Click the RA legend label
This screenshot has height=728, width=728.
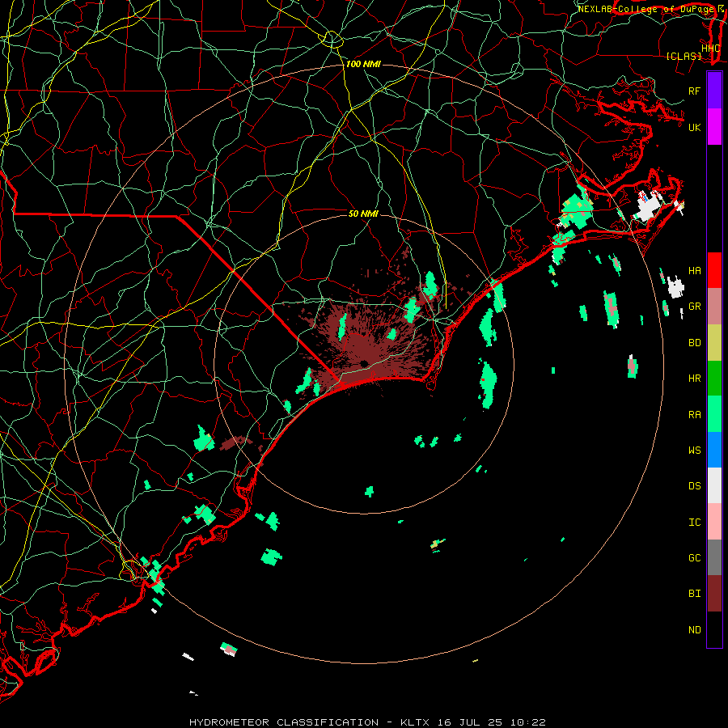[694, 414]
